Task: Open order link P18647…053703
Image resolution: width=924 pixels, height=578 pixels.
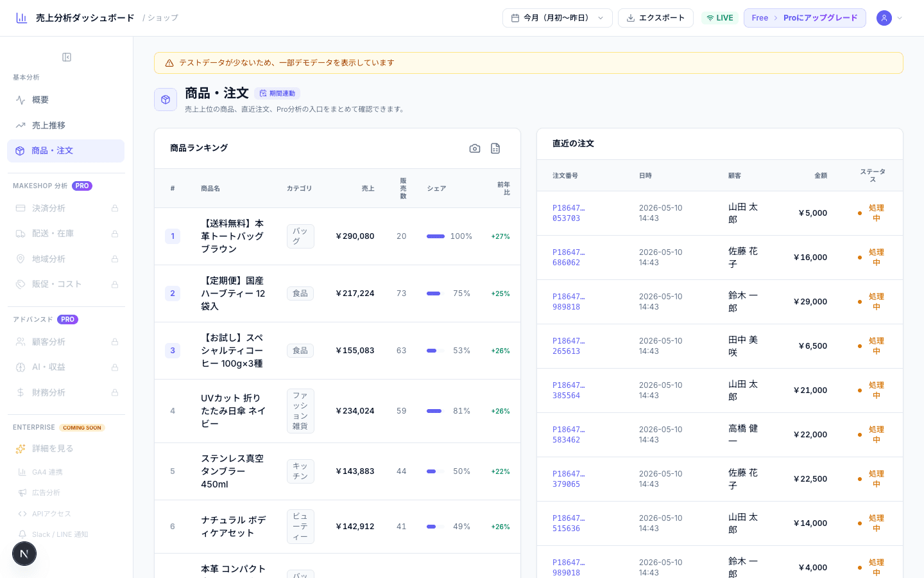Action: tap(569, 213)
